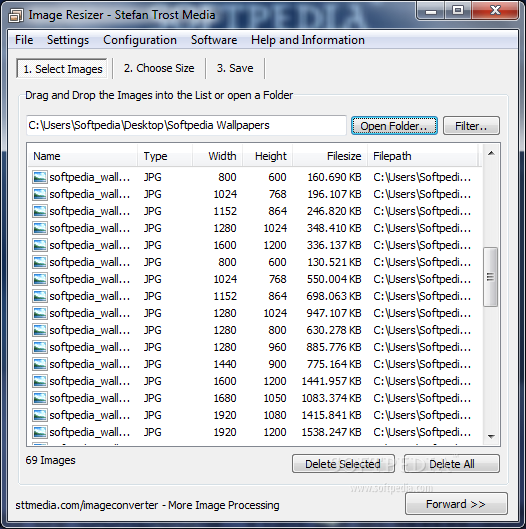Click the 69 Images count label
The height and width of the screenshot is (529, 526).
tap(51, 460)
